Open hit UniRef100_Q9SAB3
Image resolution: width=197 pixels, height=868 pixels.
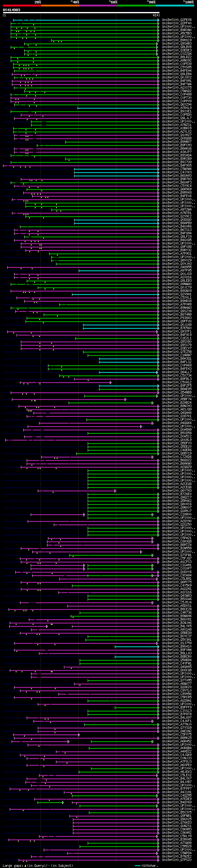pyautogui.click(x=176, y=43)
